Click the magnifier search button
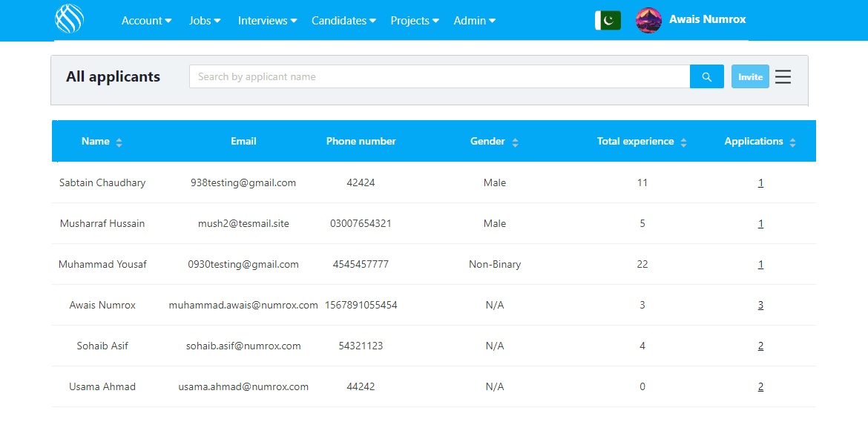This screenshot has width=868, height=445. click(706, 77)
